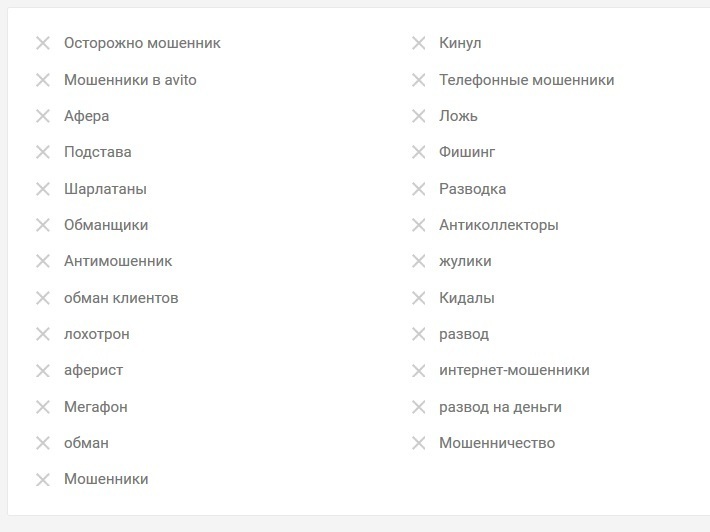Delete the 'Шарлатаны' keyword
This screenshot has height=532, width=710.
point(43,189)
